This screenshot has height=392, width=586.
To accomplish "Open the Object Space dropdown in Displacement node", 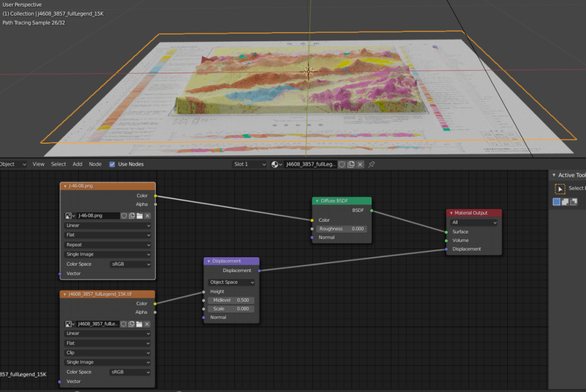I will pyautogui.click(x=231, y=282).
